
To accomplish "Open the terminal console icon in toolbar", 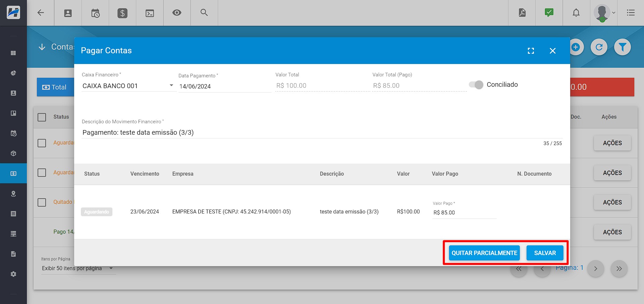I will 150,13.
